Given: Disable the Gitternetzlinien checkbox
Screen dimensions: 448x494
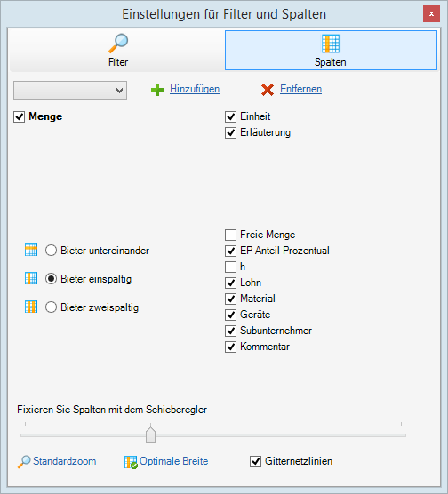Looking at the screenshot, I should pos(255,461).
